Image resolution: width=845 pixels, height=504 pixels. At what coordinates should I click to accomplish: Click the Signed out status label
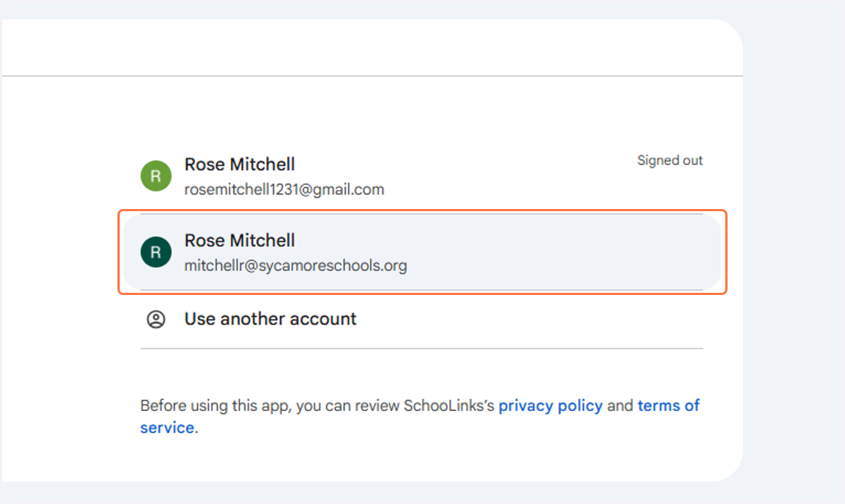[670, 160]
